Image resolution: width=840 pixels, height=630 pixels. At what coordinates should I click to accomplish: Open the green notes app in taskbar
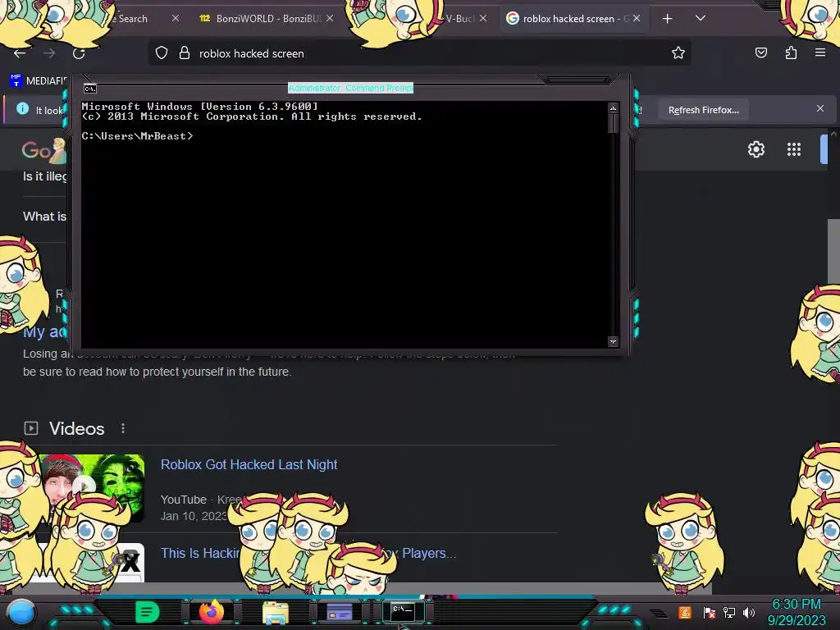click(148, 612)
